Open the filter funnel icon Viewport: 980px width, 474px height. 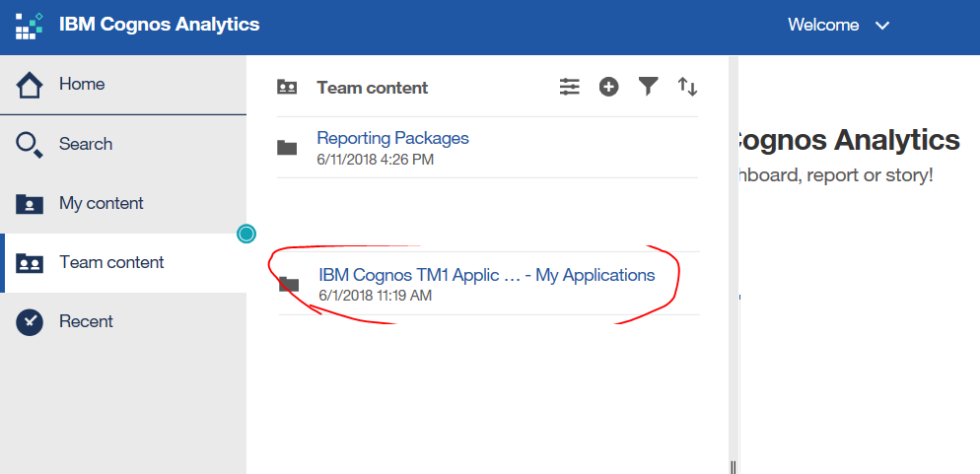(648, 87)
